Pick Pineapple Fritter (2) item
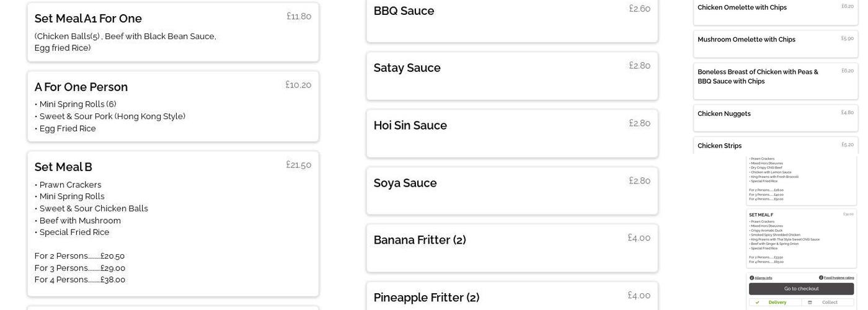This screenshot has height=310, width=868. tap(511, 298)
